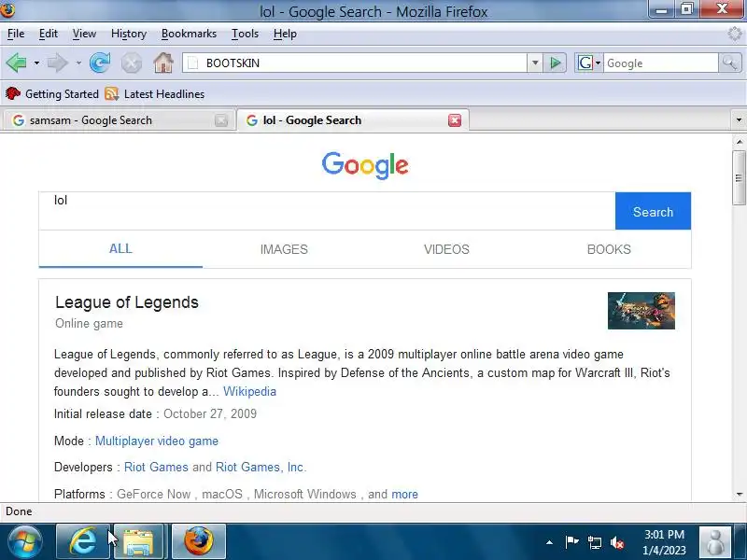
Task: Click the League of Legends heading
Action: (x=127, y=302)
